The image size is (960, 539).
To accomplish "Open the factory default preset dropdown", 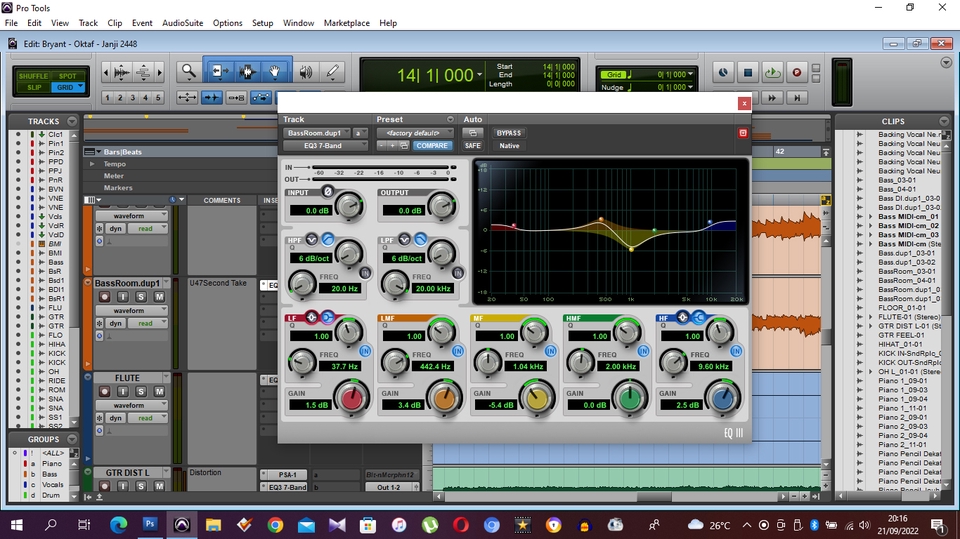I will pyautogui.click(x=414, y=133).
